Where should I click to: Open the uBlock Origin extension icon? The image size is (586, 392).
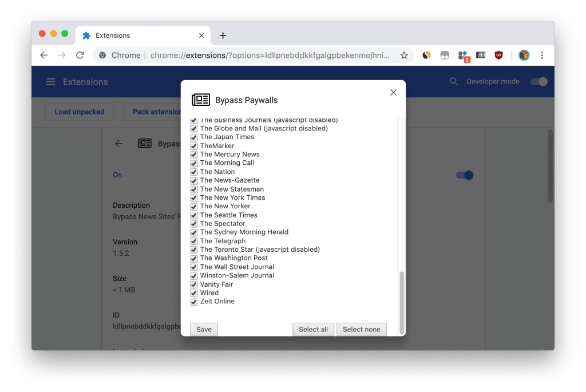click(x=498, y=56)
